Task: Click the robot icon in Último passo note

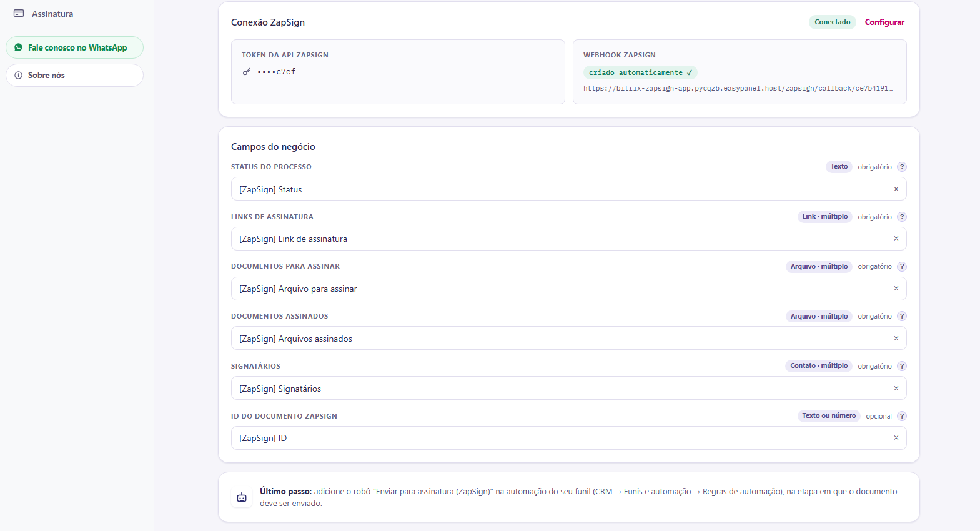Action: click(x=242, y=497)
